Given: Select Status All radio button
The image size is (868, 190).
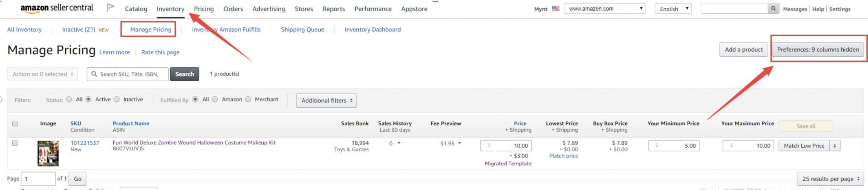Looking at the screenshot, I should pos(69,99).
